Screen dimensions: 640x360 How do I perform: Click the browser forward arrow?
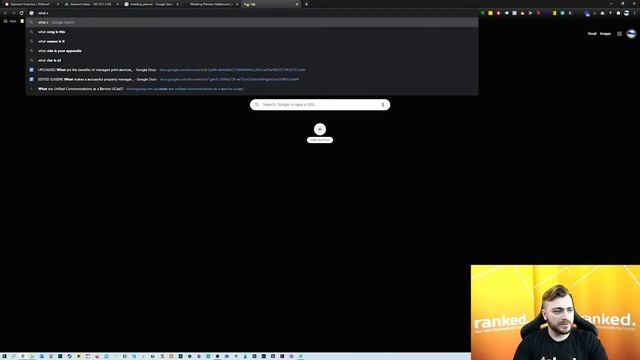[13, 13]
